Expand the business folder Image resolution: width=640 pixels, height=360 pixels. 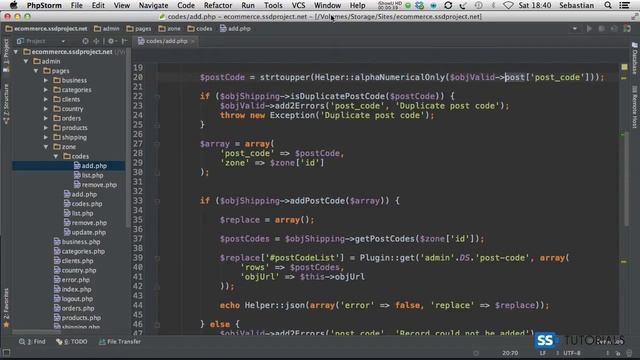point(46,80)
